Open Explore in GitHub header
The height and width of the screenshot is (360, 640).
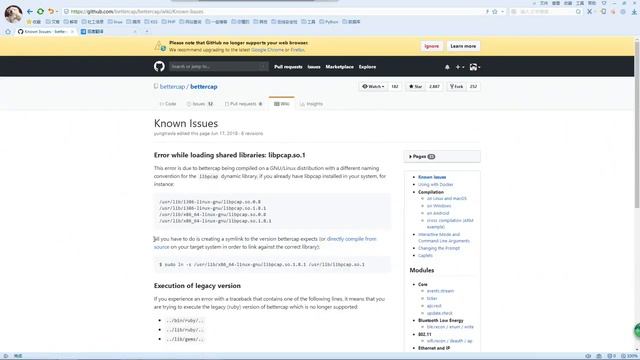pyautogui.click(x=367, y=67)
